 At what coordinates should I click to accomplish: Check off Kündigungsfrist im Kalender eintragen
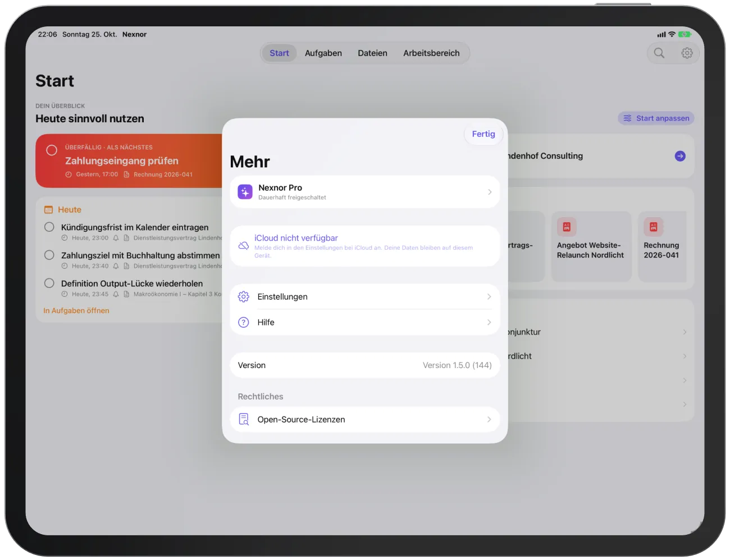(x=49, y=227)
